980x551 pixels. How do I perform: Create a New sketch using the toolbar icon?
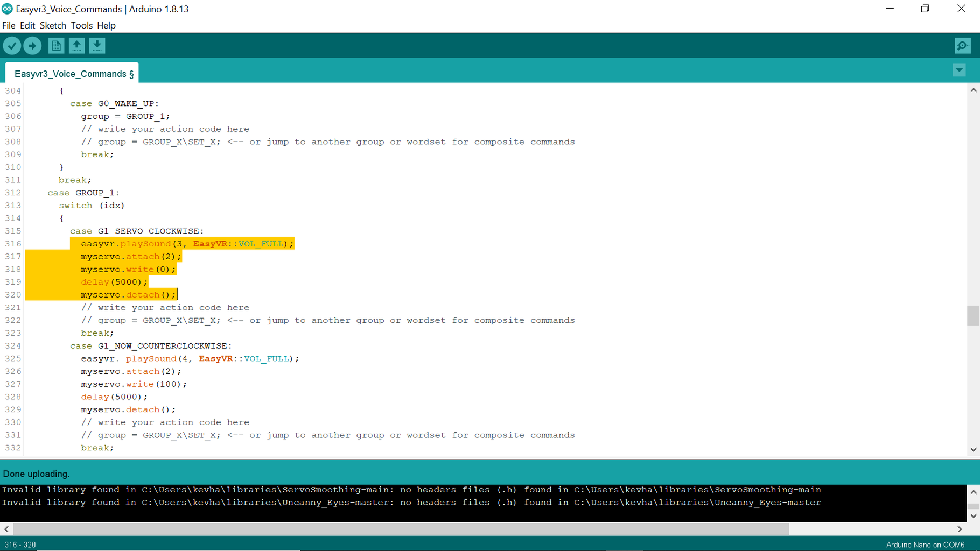pyautogui.click(x=55, y=45)
